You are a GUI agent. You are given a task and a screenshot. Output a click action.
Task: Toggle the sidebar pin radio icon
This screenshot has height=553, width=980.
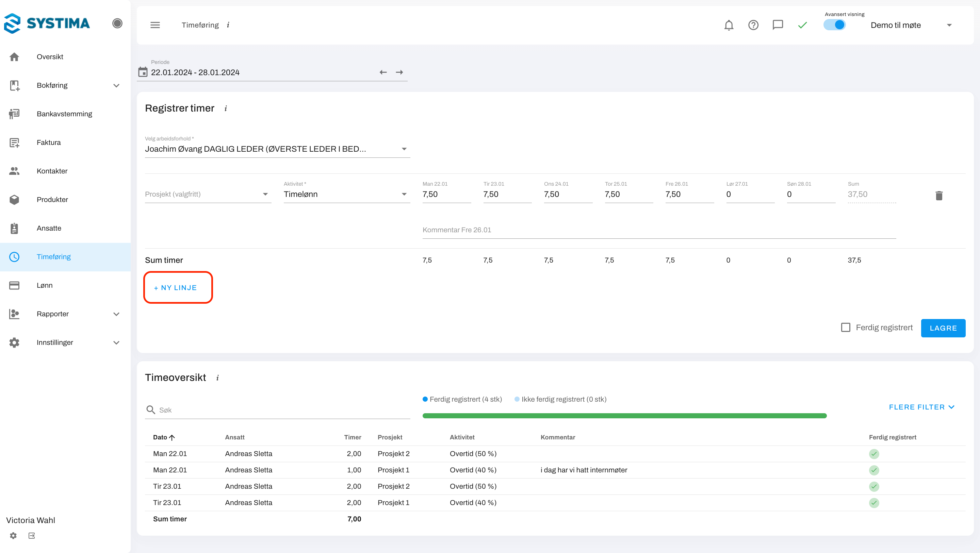[117, 23]
